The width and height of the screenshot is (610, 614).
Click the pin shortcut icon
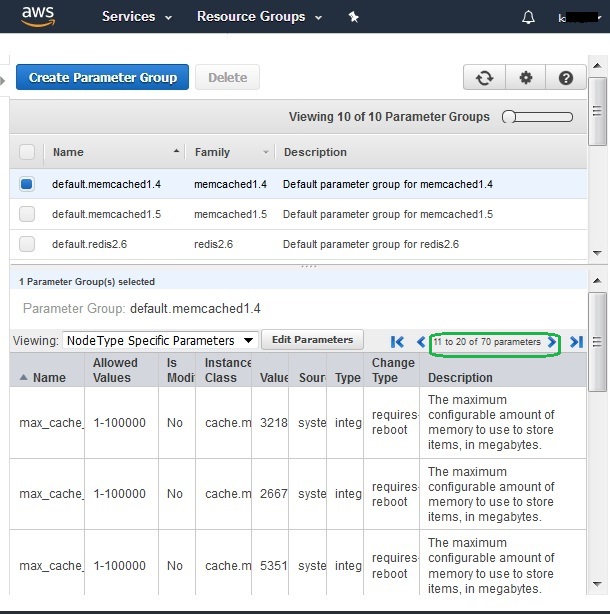pos(353,17)
